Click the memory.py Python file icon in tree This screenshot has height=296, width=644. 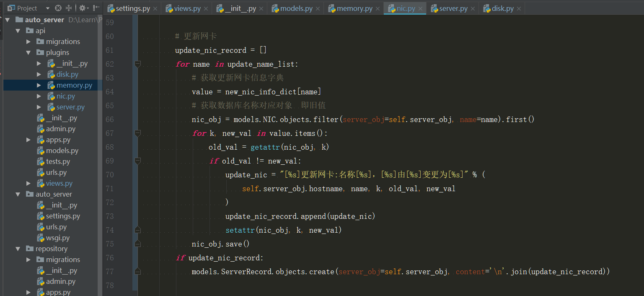51,85
